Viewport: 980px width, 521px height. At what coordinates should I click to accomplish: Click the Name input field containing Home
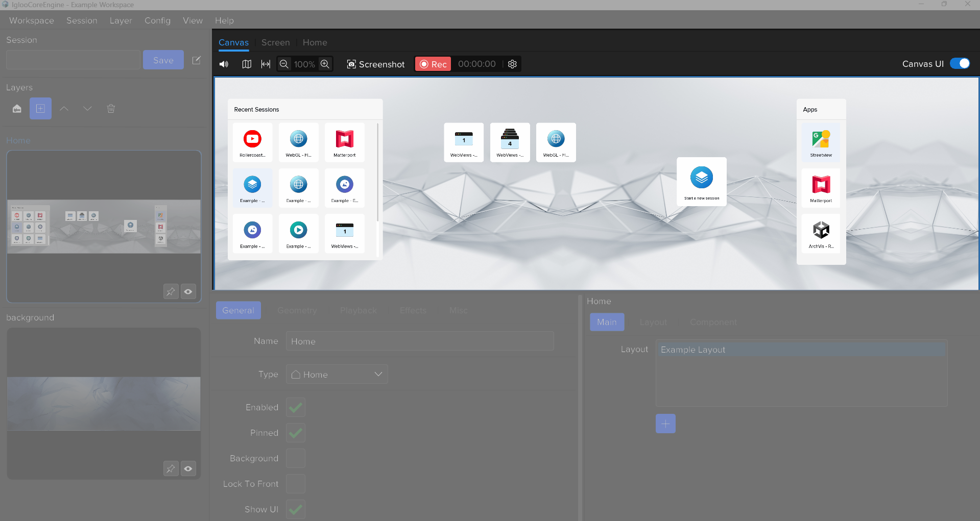(x=420, y=341)
